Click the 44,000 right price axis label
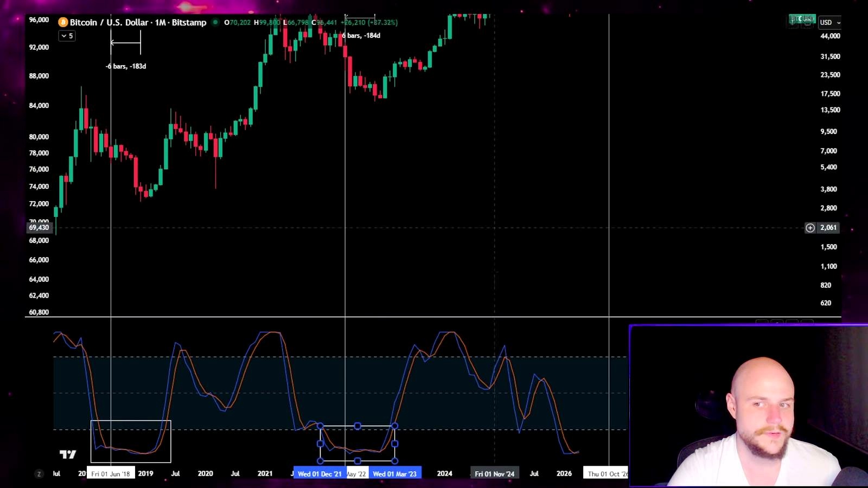 click(x=830, y=36)
